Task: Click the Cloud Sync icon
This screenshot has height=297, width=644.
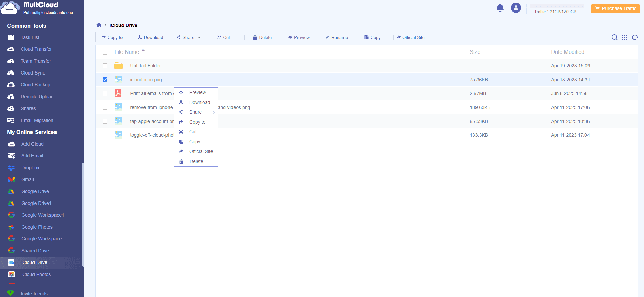Action: (x=11, y=73)
